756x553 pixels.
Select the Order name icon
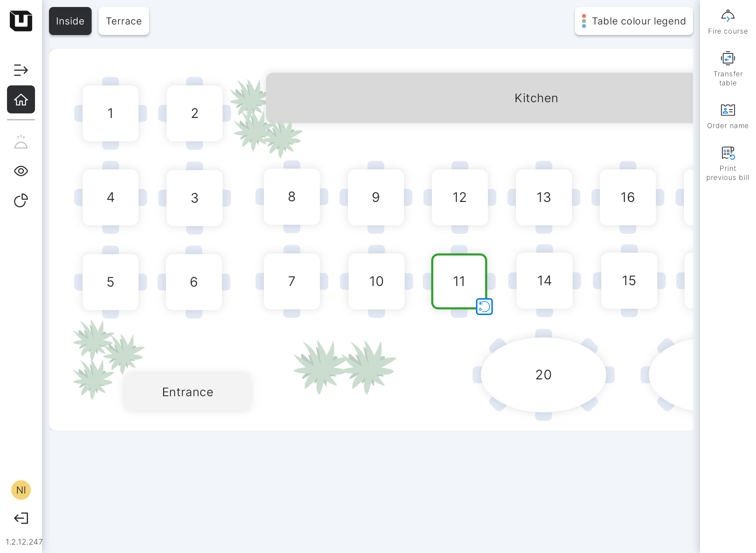point(728,110)
